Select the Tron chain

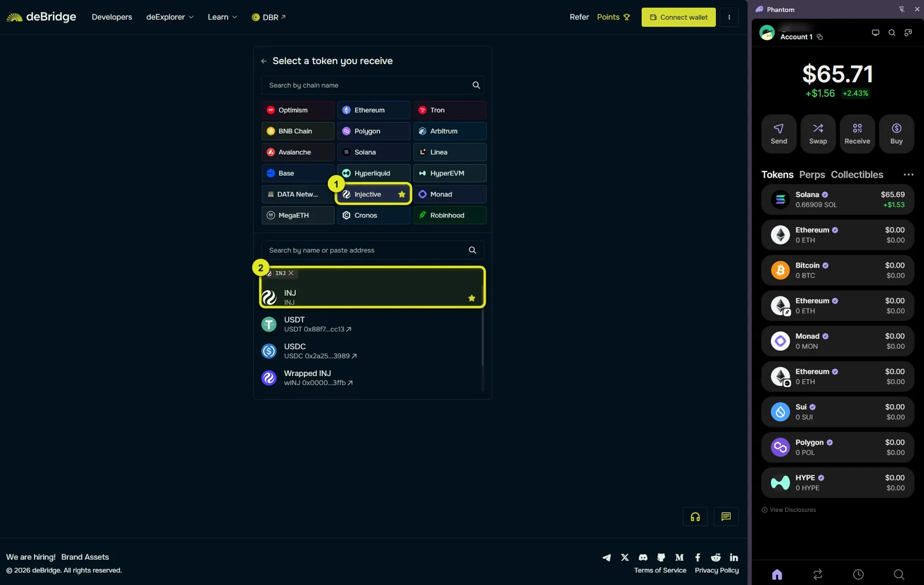point(449,110)
